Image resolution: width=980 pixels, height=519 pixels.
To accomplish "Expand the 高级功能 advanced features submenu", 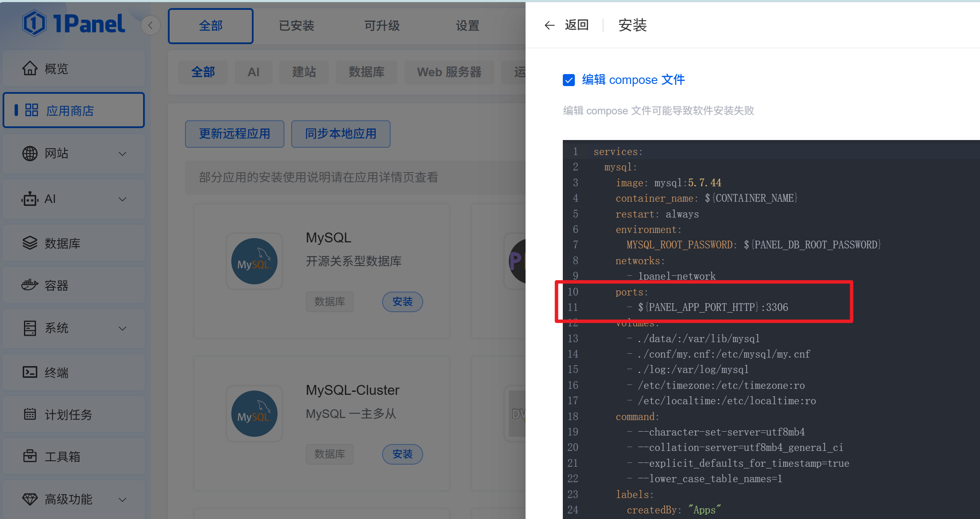I will (x=122, y=500).
